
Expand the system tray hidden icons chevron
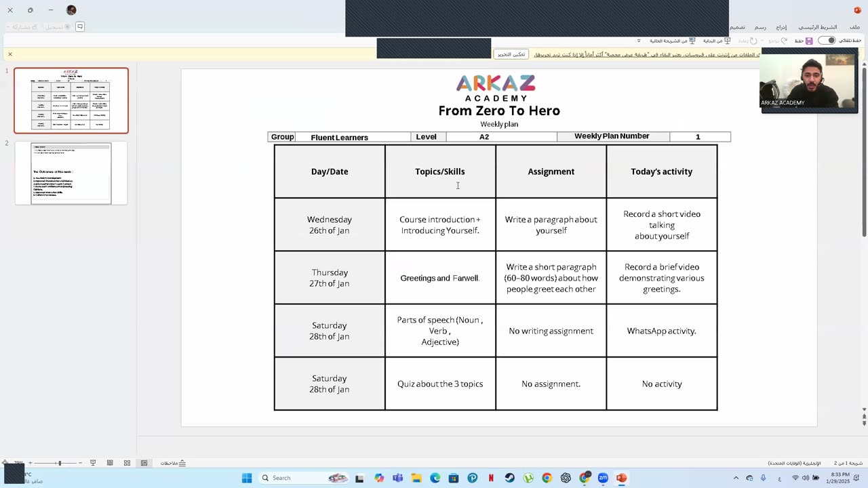(736, 478)
